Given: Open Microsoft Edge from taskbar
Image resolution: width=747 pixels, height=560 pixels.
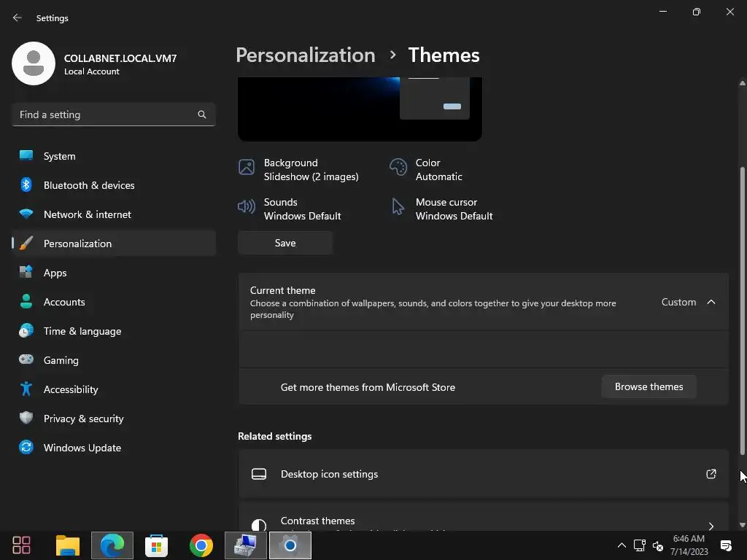Looking at the screenshot, I should click(112, 545).
